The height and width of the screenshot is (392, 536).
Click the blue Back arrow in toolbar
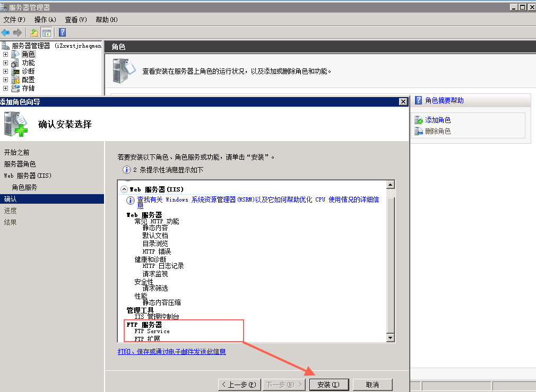tap(6, 32)
